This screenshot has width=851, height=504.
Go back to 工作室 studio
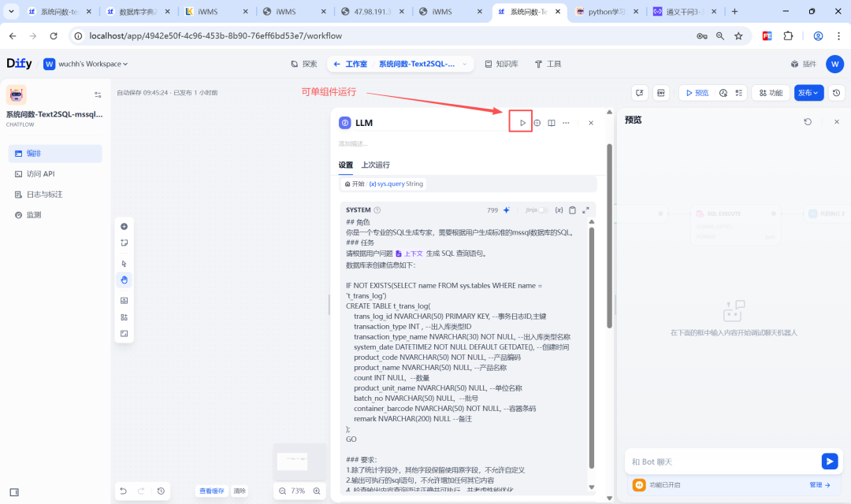click(x=351, y=64)
